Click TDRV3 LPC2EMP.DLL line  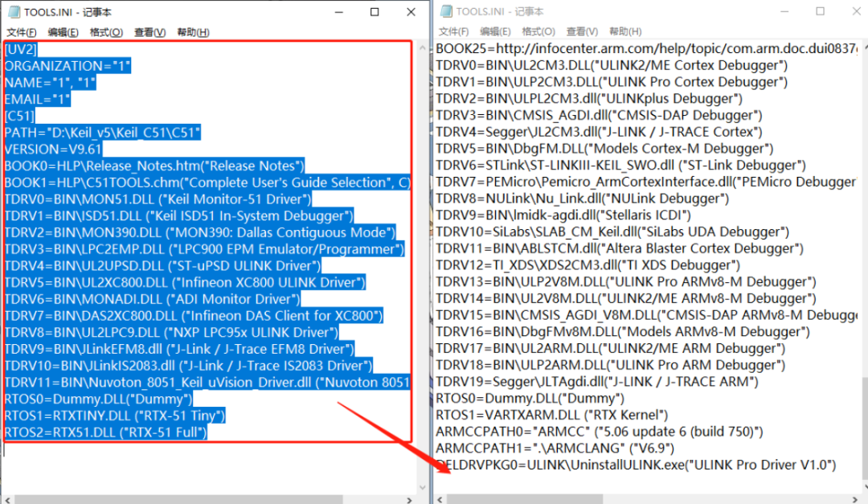click(205, 248)
